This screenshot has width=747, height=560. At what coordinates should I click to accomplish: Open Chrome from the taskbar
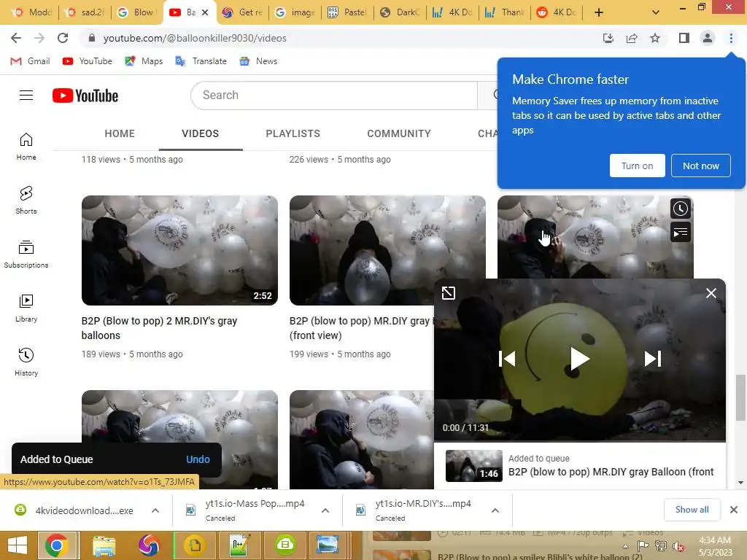pyautogui.click(x=56, y=545)
